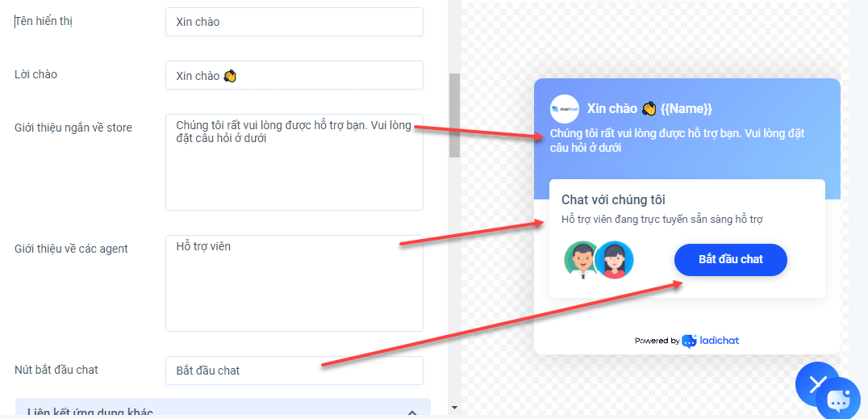Click the martool logo in chat header

tap(564, 109)
